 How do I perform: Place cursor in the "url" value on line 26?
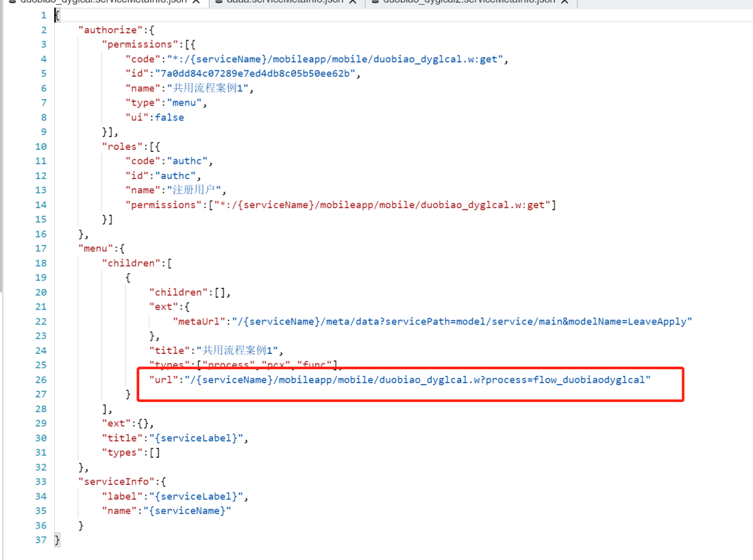tap(415, 380)
